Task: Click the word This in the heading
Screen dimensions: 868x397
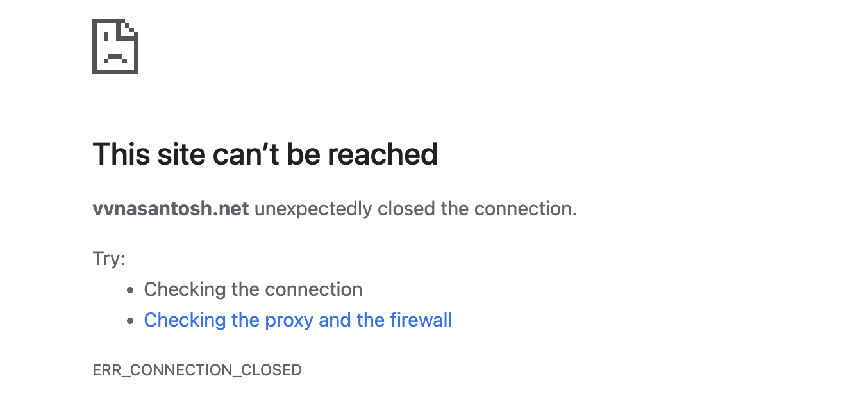Action: click(121, 154)
